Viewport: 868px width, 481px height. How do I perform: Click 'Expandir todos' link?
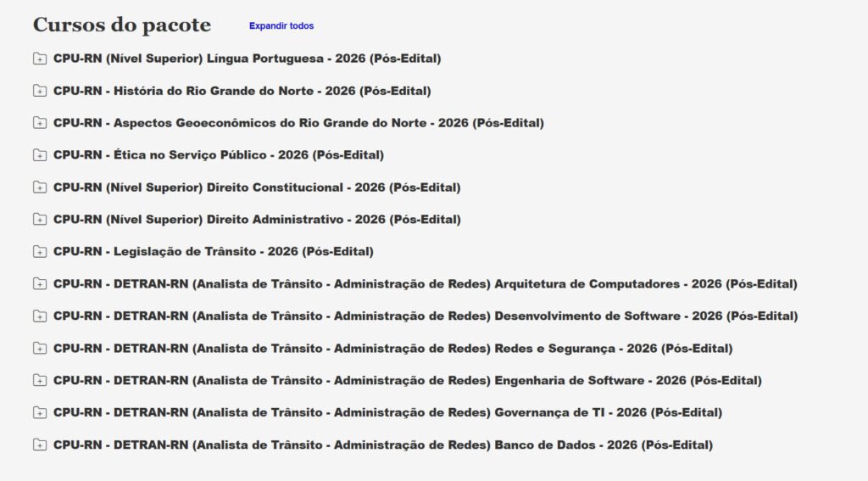[x=281, y=26]
